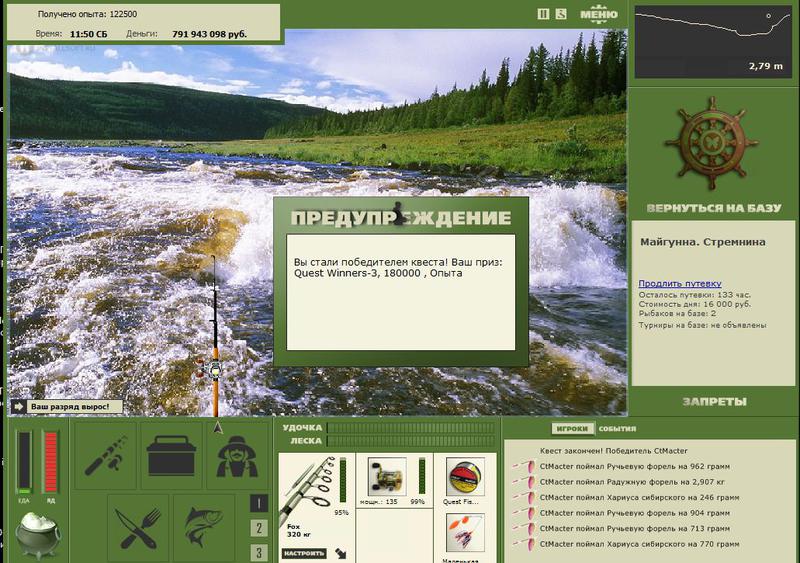
Task: Click the diagonal arrow beside НАСТРОИТЬ
Action: pos(341,553)
